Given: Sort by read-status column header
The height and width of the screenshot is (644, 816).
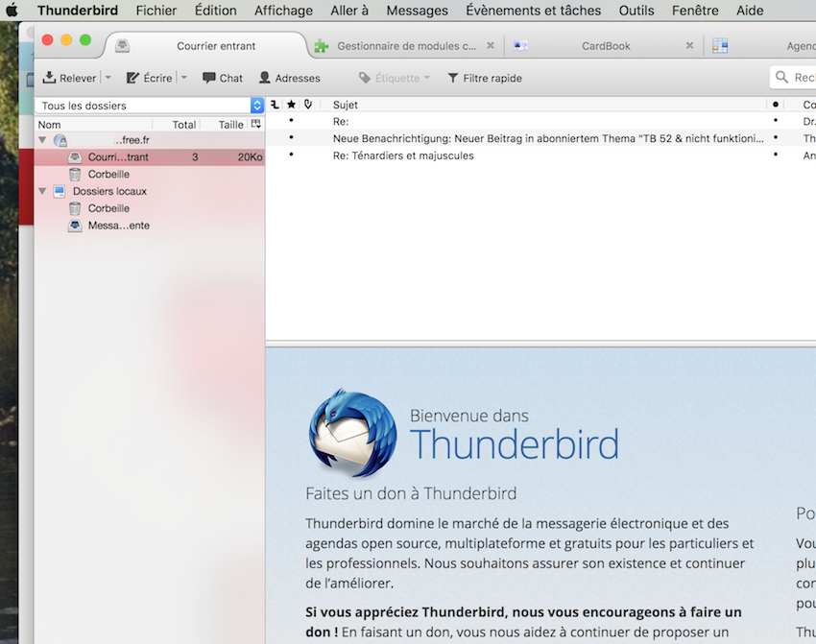Looking at the screenshot, I should [776, 105].
